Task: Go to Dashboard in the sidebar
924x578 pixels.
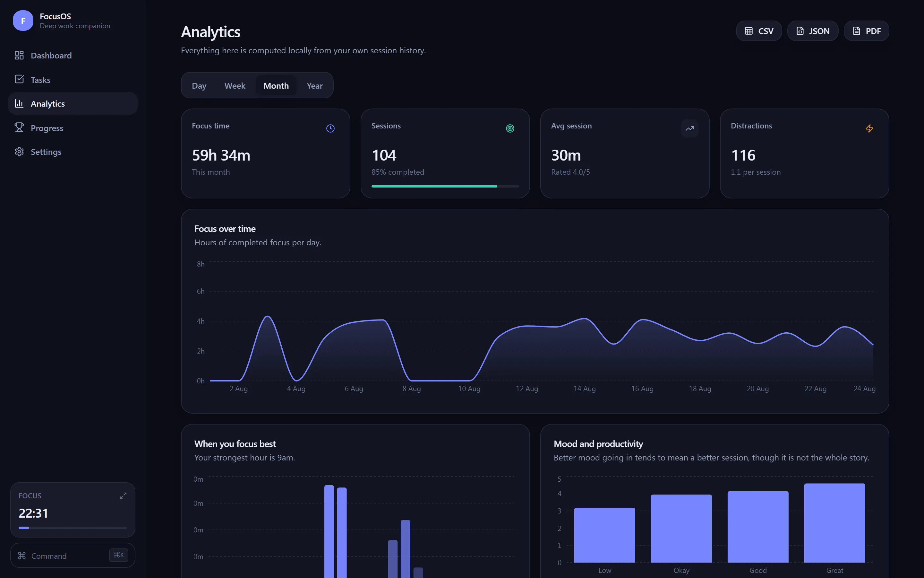Action: tap(73, 56)
